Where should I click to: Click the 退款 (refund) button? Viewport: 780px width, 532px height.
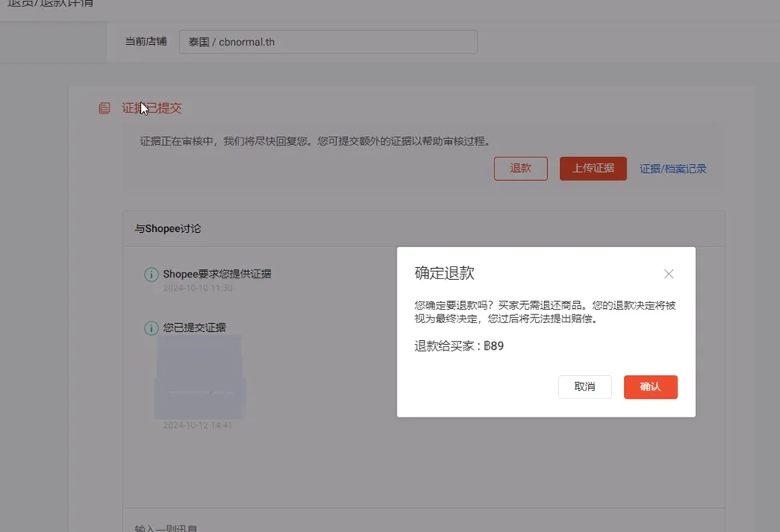pyautogui.click(x=521, y=169)
